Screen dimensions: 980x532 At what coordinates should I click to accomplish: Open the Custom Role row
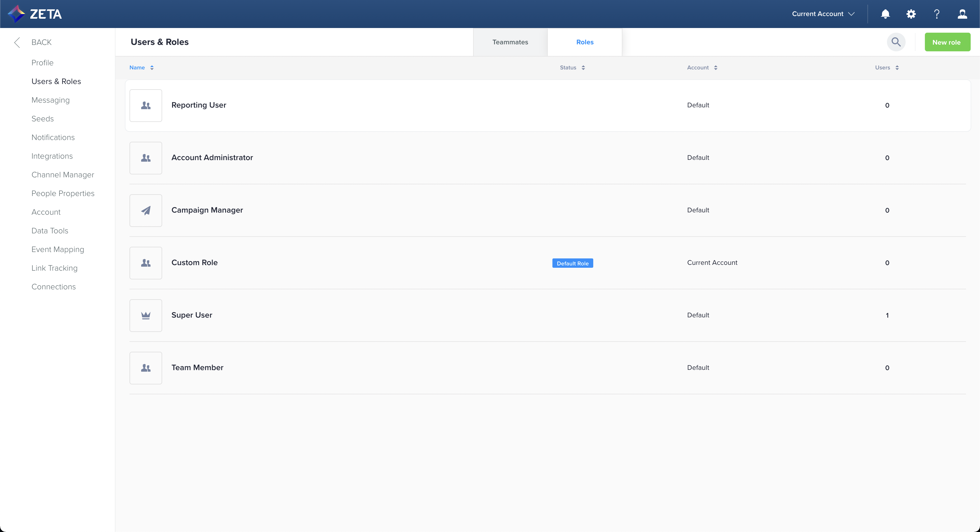195,262
